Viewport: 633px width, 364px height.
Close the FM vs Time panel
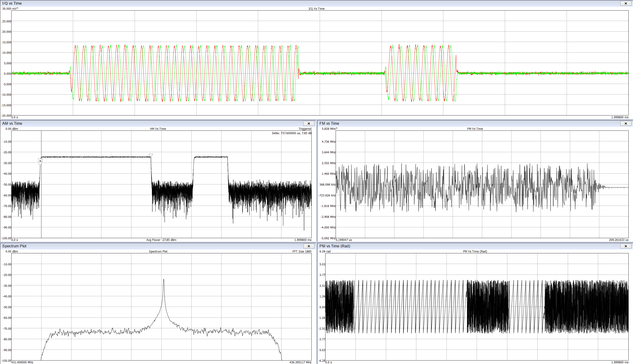[x=625, y=123]
